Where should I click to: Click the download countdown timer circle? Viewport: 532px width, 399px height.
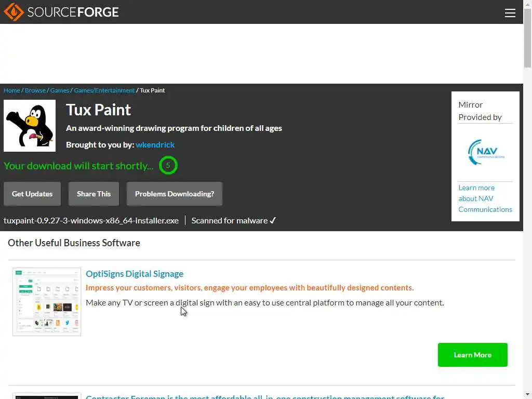click(168, 165)
